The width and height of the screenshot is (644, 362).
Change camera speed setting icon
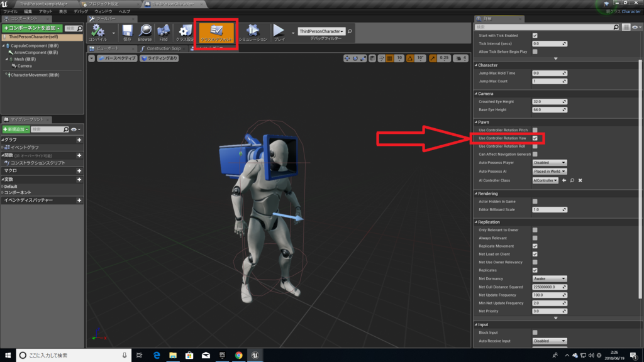[460, 58]
